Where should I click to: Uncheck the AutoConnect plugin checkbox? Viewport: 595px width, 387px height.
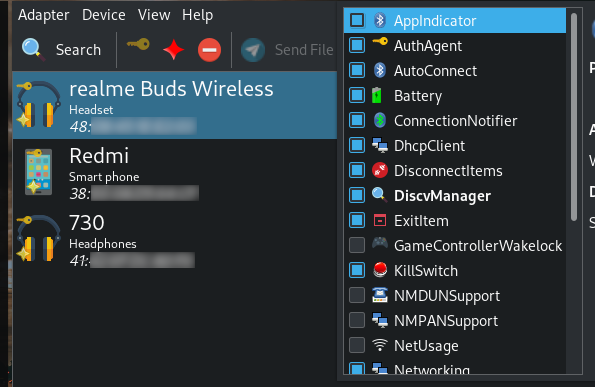(x=357, y=70)
